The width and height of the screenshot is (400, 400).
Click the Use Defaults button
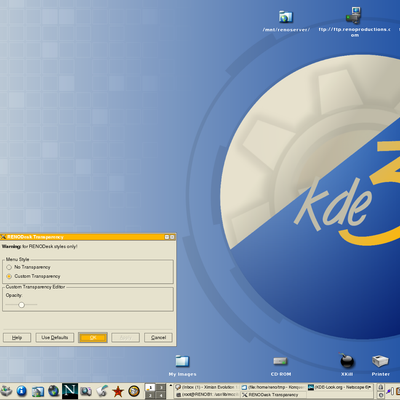click(x=55, y=338)
